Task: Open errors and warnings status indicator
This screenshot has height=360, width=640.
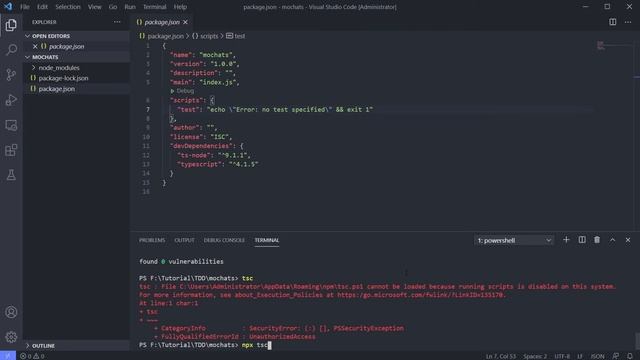Action: click(x=32, y=356)
